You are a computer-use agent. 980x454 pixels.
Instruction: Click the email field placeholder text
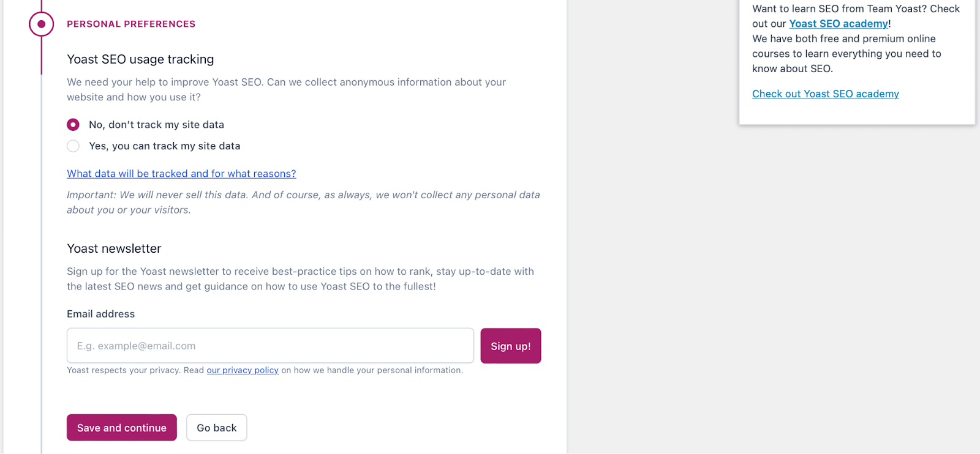coord(136,345)
